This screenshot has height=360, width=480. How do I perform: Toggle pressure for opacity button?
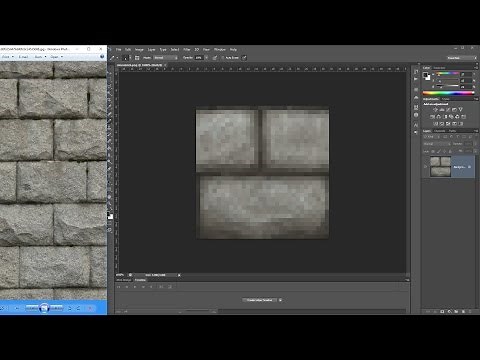(215, 58)
